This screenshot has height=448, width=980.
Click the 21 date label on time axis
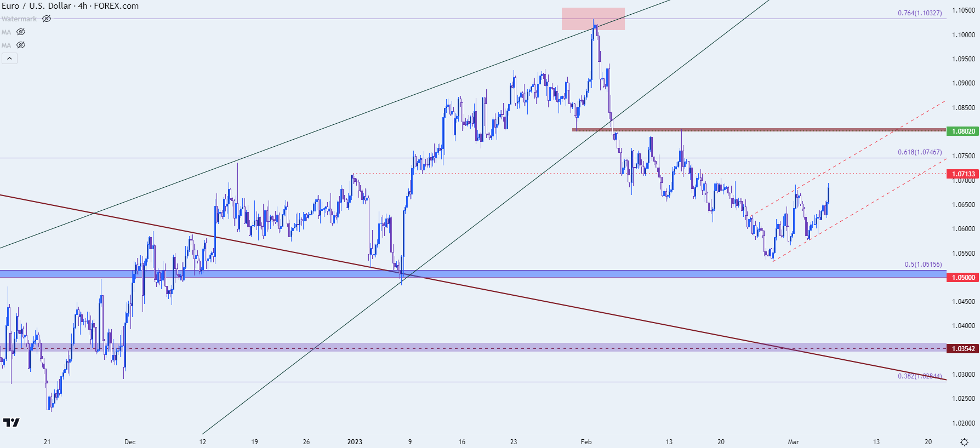(47, 442)
